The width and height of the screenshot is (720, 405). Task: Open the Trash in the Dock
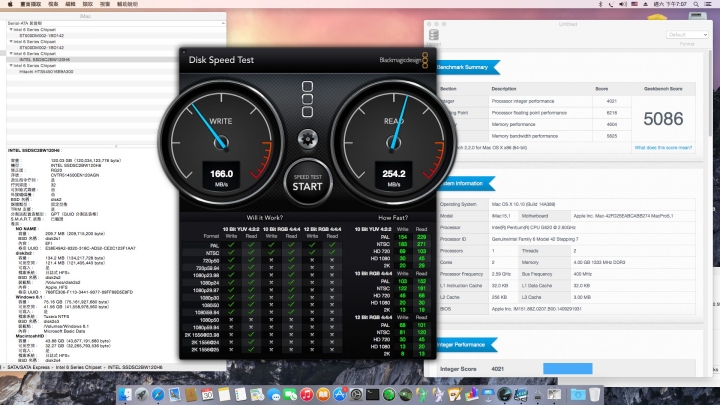(x=594, y=394)
